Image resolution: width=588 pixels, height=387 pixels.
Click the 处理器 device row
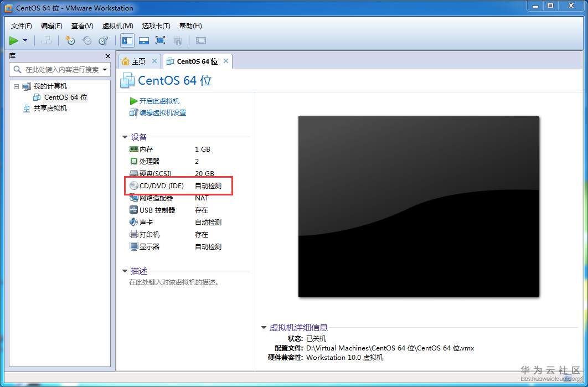coord(176,161)
